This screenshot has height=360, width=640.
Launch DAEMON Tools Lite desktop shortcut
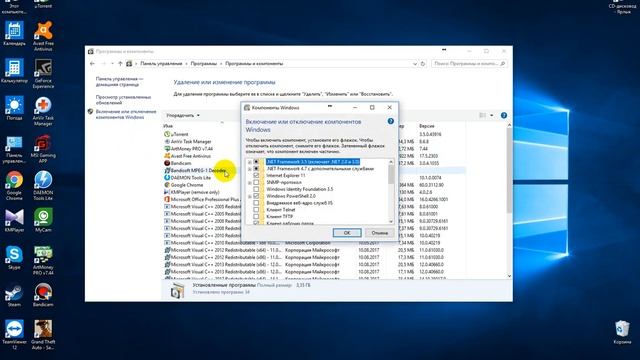pos(43,186)
